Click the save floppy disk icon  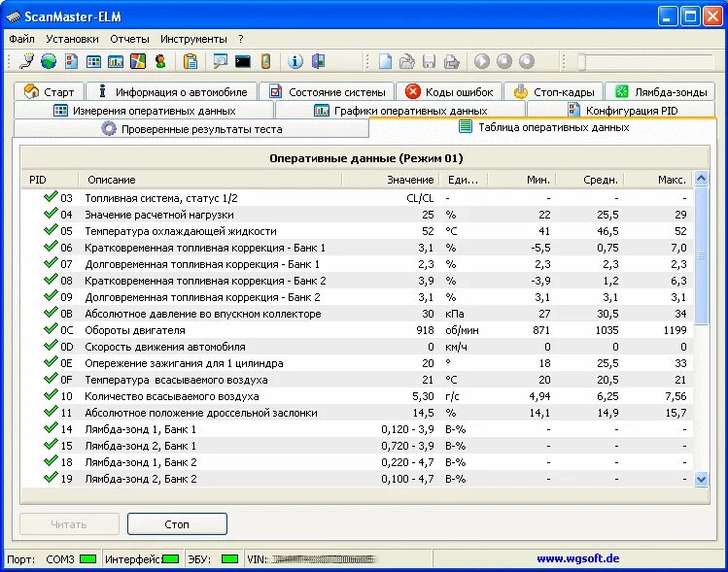pos(429,61)
